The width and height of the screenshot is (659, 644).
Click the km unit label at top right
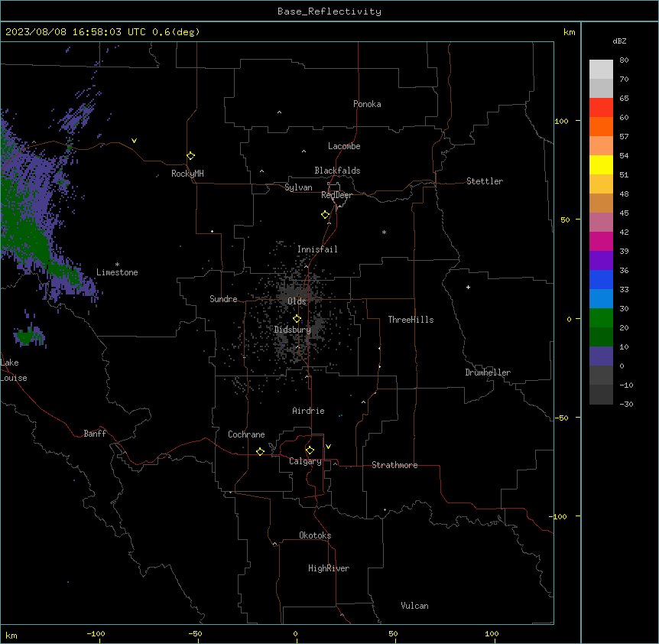[570, 32]
